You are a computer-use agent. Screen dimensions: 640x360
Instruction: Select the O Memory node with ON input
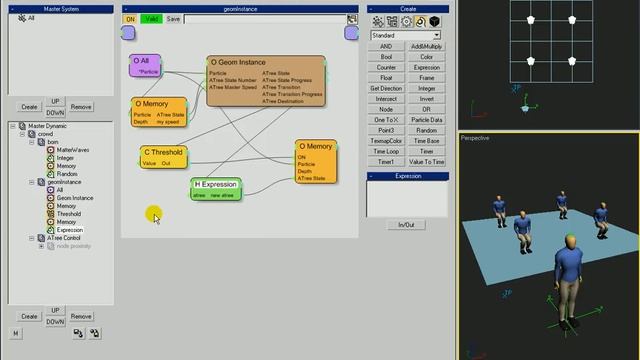pos(316,162)
